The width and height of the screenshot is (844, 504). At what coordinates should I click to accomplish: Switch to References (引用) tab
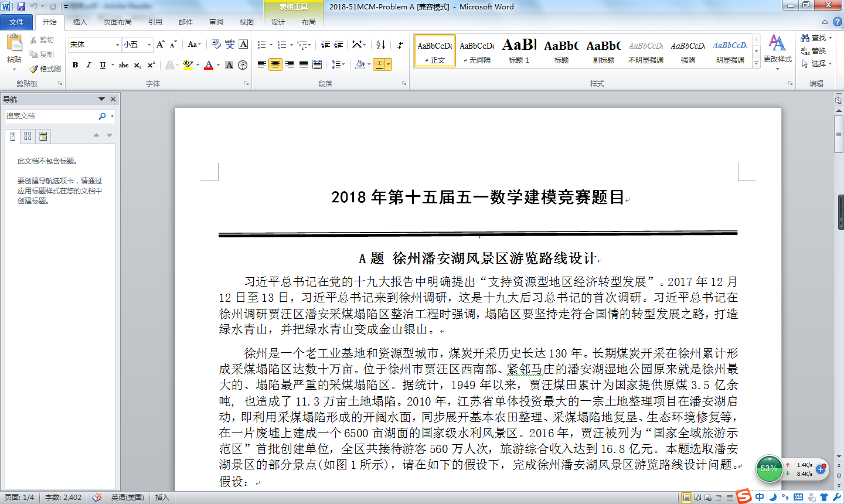point(155,22)
